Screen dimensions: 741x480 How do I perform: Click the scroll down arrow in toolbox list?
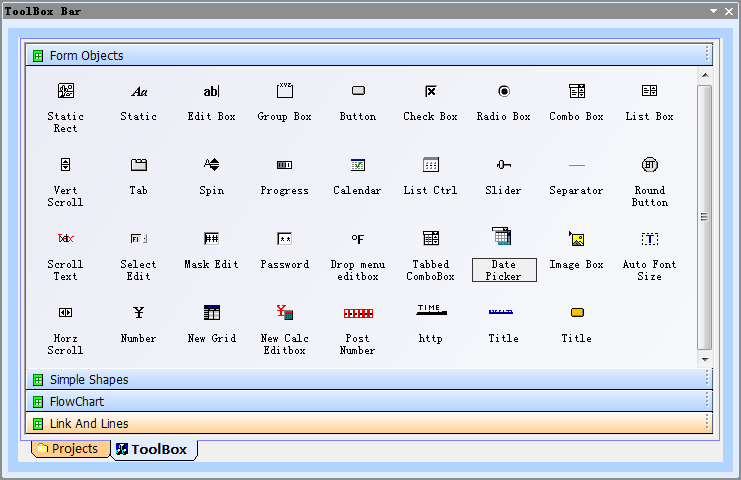click(705, 359)
